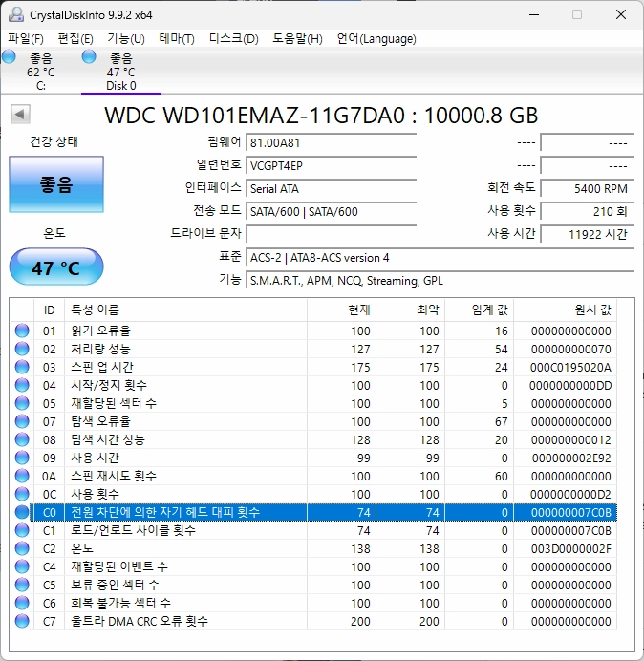Viewport: 644px width, 661px height.
Task: Click the blue status orb for C: drive
Action: pyautogui.click(x=9, y=56)
